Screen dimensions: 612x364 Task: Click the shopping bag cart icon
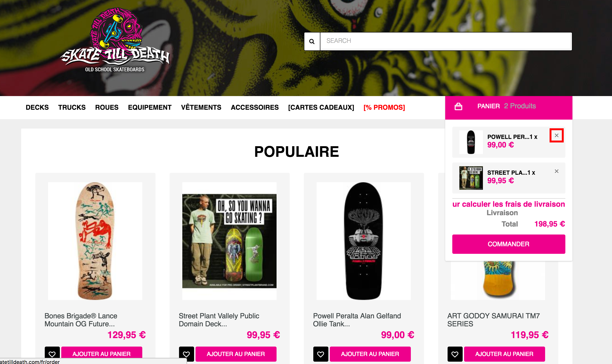[458, 106]
